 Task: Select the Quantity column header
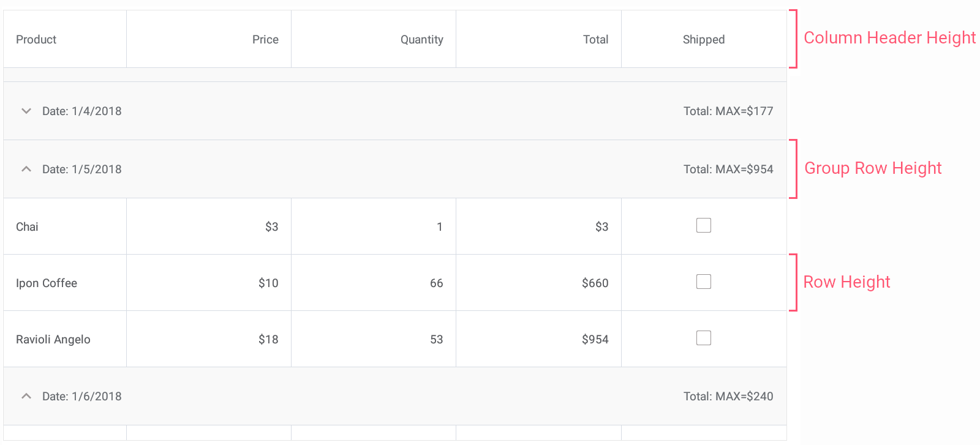coord(421,40)
